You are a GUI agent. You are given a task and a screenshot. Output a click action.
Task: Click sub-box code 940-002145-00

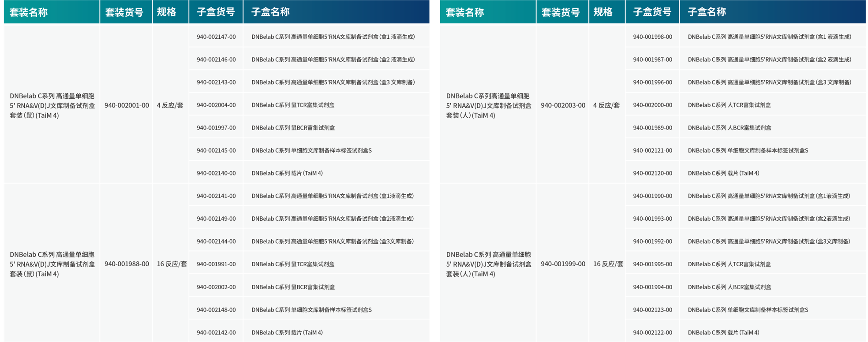point(216,151)
